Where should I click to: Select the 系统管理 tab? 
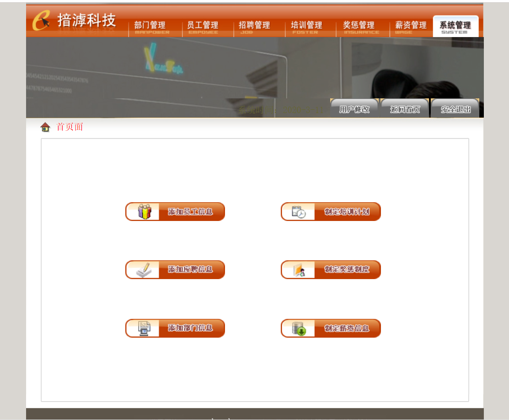pyautogui.click(x=455, y=27)
